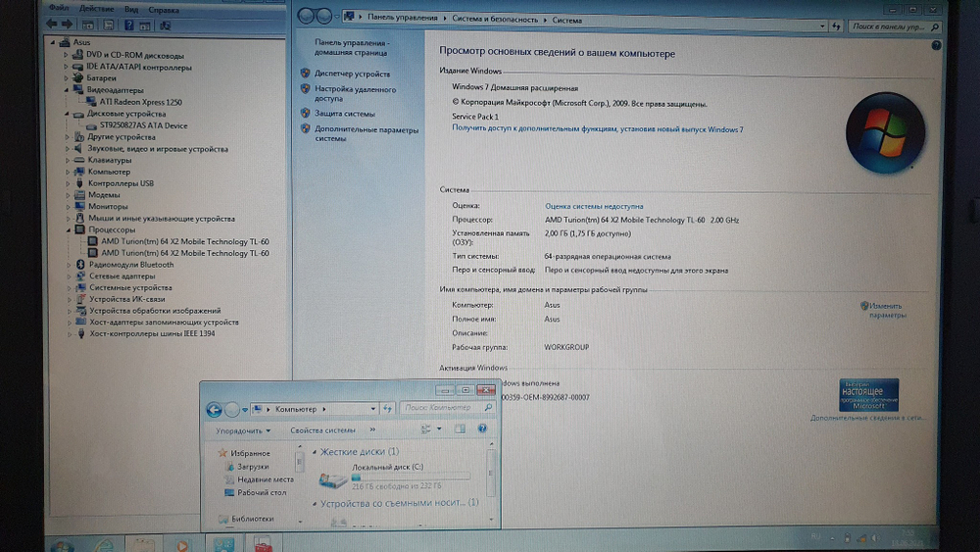Click the Контроллеры USB icon

(79, 183)
